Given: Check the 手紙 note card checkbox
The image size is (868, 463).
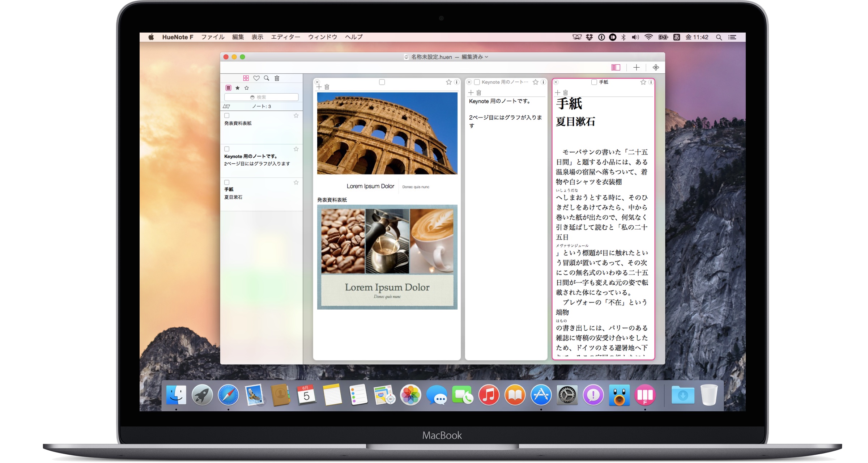Looking at the screenshot, I should [594, 82].
